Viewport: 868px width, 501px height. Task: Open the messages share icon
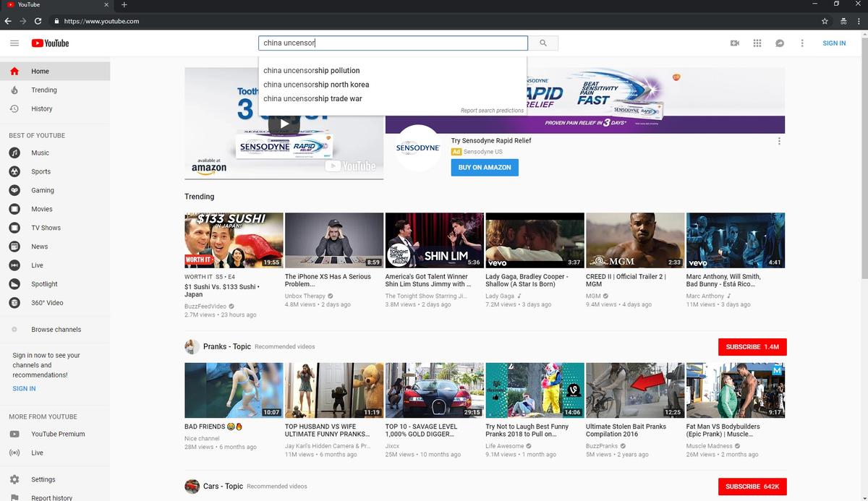tap(780, 43)
